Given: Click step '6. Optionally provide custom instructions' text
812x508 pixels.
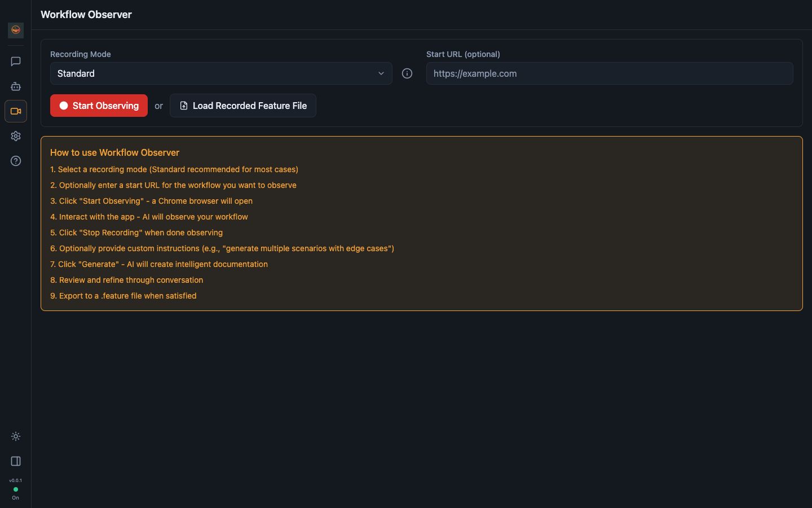Looking at the screenshot, I should click(x=222, y=248).
